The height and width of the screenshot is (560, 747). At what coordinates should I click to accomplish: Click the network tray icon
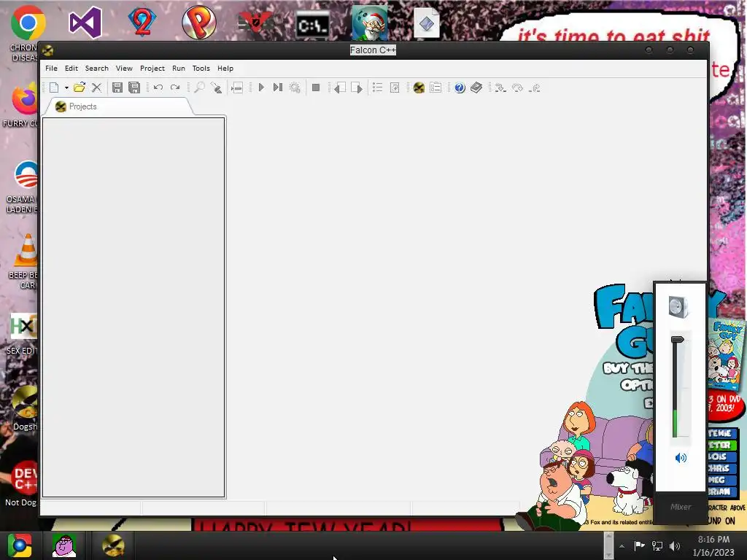(x=657, y=546)
